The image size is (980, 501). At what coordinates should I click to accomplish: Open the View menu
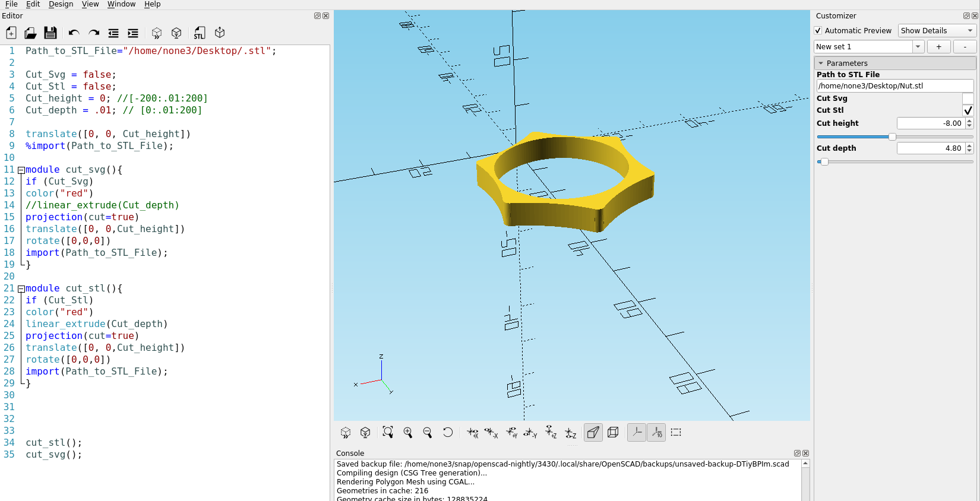[x=90, y=4]
